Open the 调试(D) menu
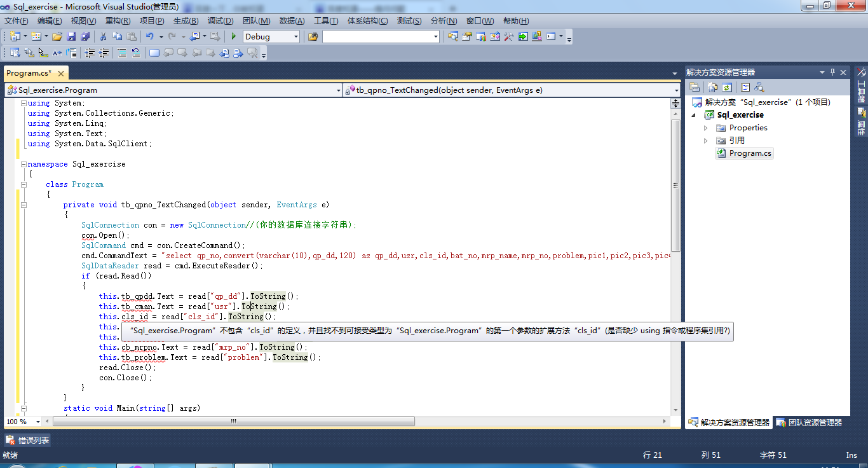This screenshot has height=468, width=868. click(220, 21)
